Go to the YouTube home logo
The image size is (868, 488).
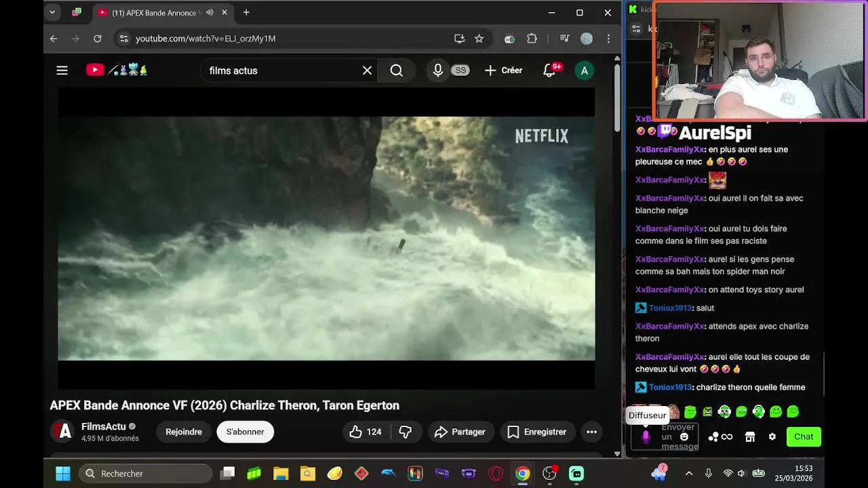(x=117, y=70)
